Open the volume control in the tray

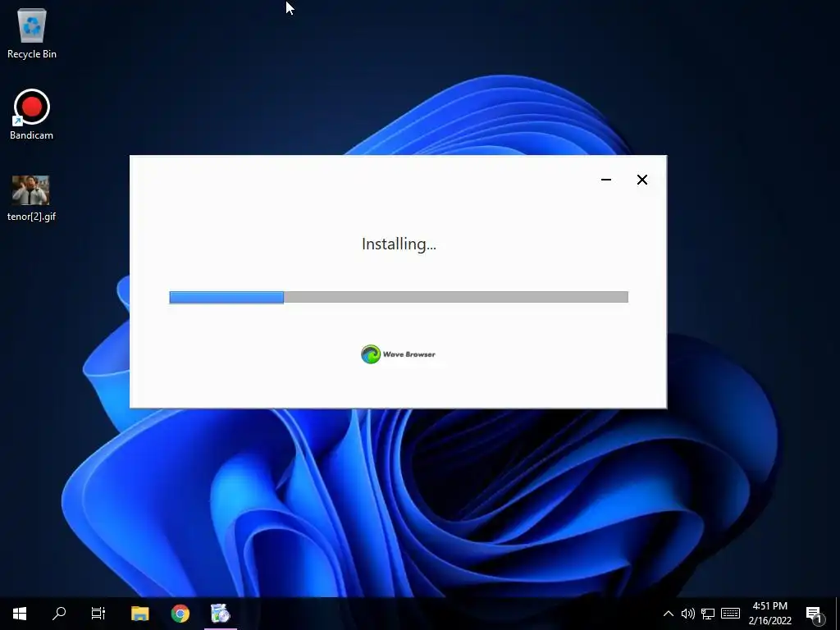(688, 614)
